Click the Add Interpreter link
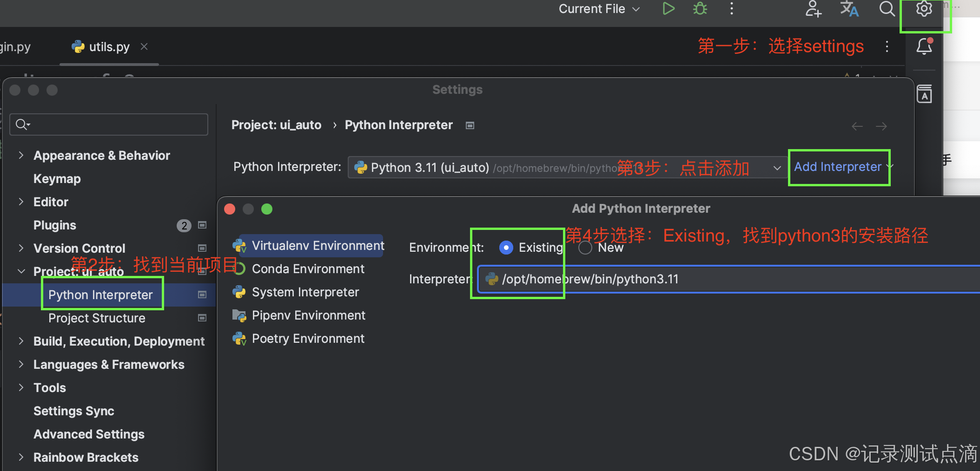Screen dimensions: 980x471 [x=838, y=167]
